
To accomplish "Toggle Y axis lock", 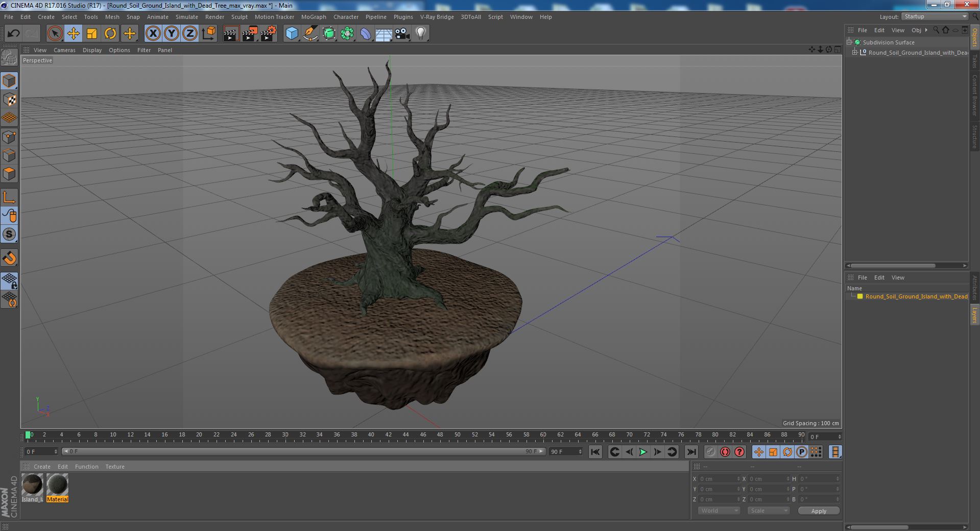I will 172,34.
